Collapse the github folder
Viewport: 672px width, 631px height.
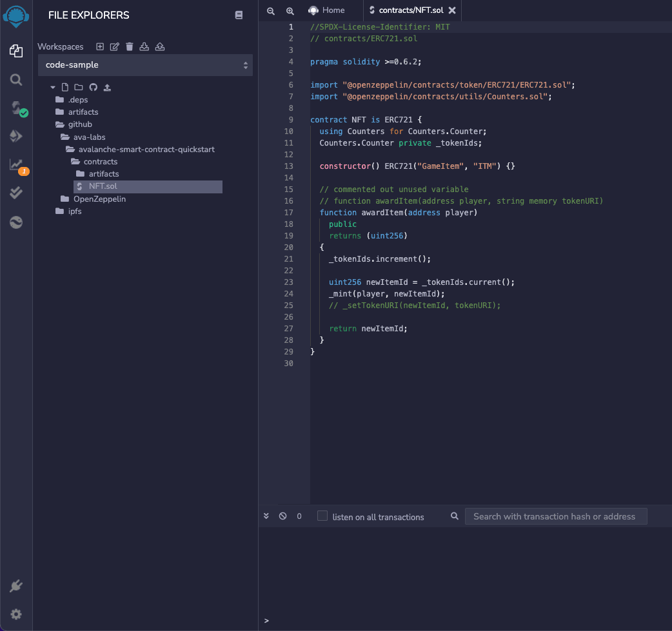pos(79,124)
